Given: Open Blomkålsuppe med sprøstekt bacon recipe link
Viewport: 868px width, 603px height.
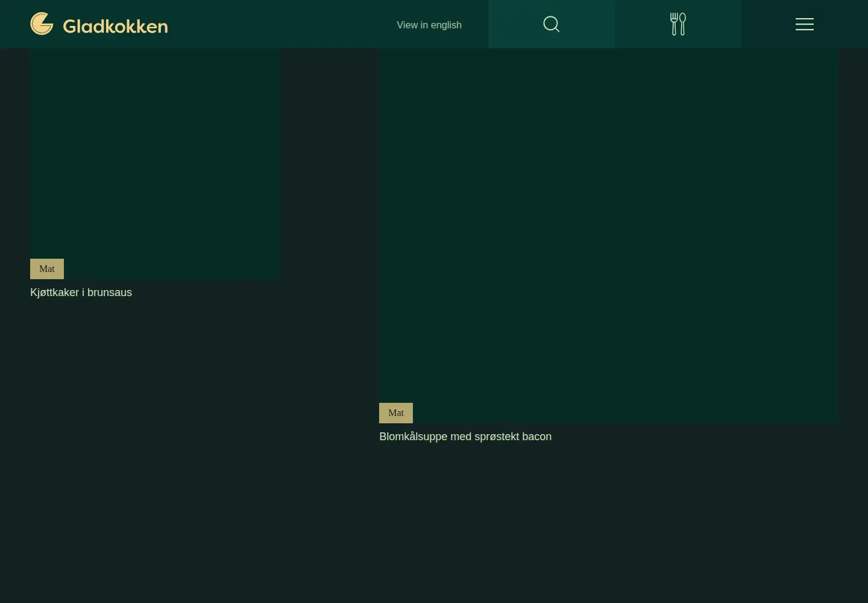Looking at the screenshot, I should [x=465, y=437].
